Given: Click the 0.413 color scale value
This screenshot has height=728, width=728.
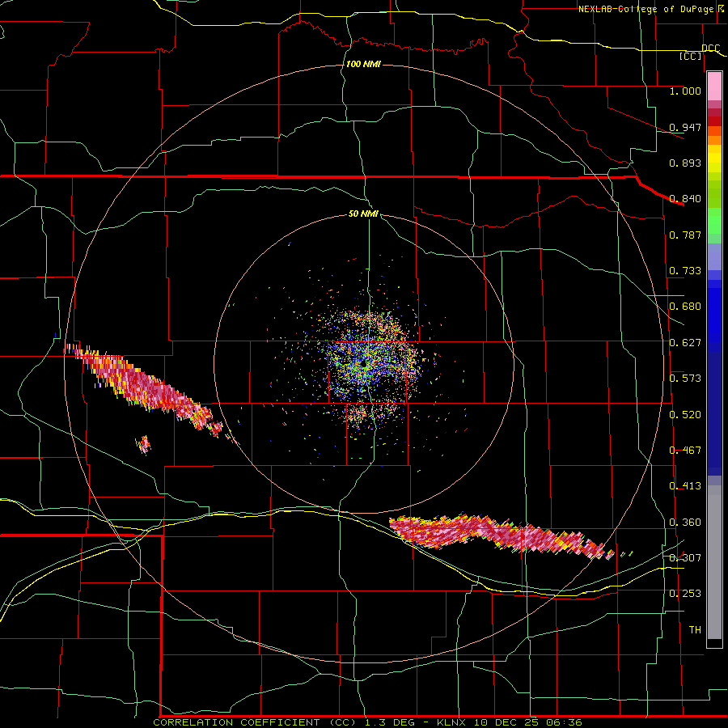Looking at the screenshot, I should (x=685, y=485).
